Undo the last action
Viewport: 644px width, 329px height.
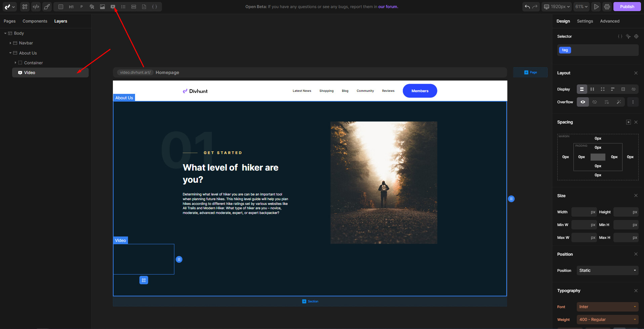527,7
